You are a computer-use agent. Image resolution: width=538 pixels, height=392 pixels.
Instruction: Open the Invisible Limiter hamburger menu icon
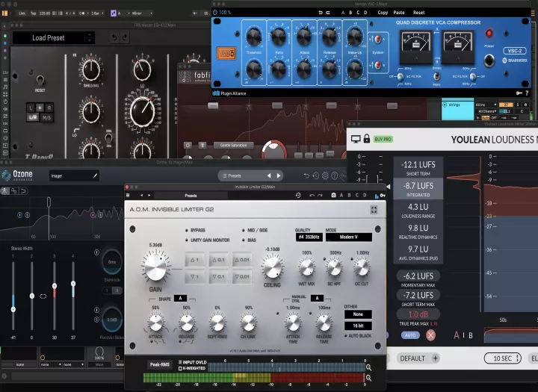coord(128,196)
